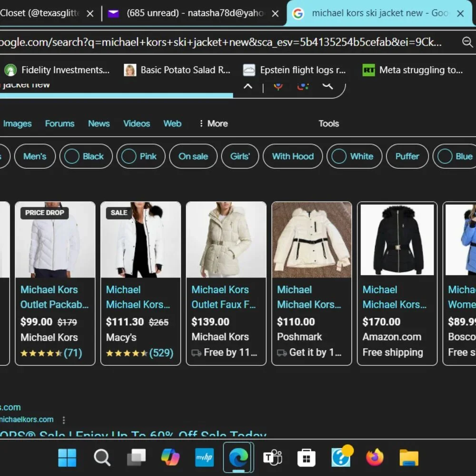
Task: Close the Yahoo mail tab
Action: click(275, 14)
